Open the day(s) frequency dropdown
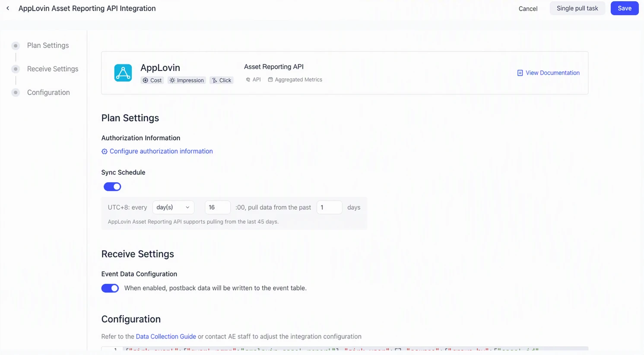The height and width of the screenshot is (355, 644). click(x=173, y=207)
